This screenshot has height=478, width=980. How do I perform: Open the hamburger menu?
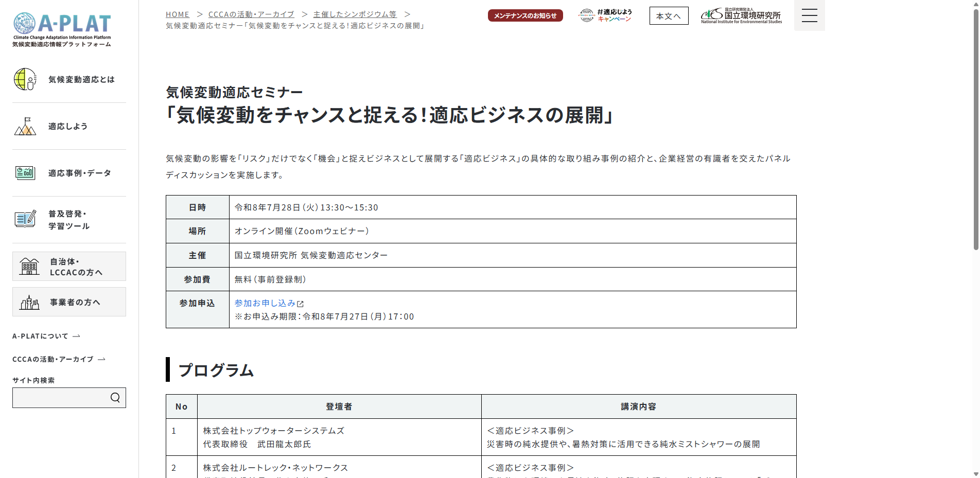810,15
